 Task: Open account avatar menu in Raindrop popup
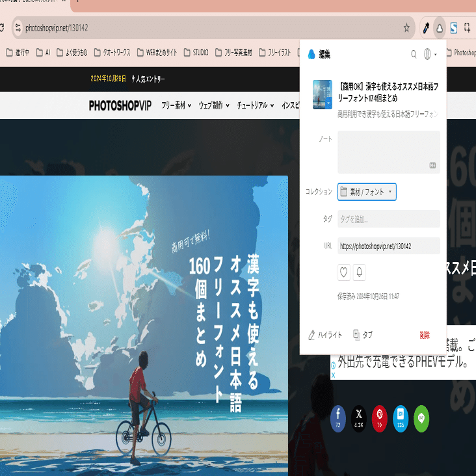tap(430, 55)
